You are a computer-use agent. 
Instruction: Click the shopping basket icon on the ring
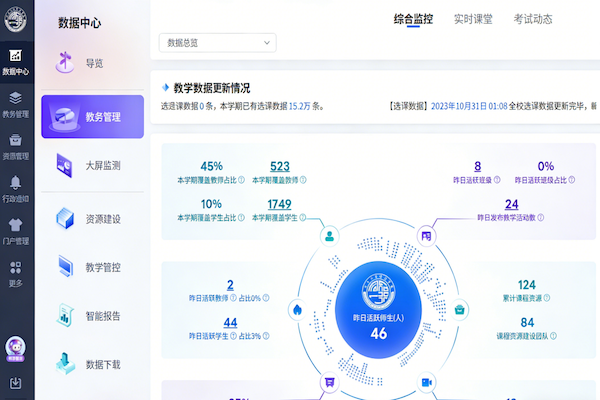pos(460,309)
